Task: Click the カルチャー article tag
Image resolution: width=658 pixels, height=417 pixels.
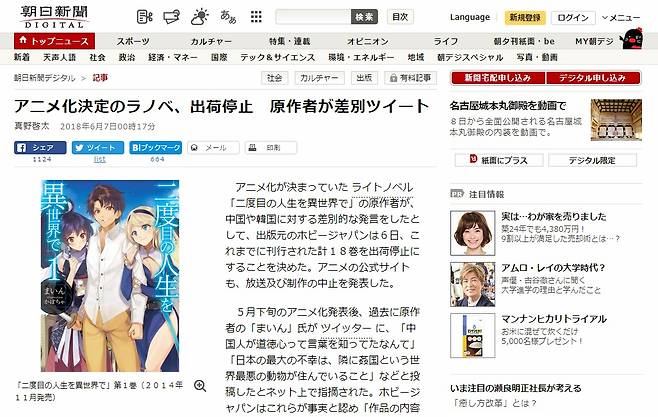Action: 319,78
